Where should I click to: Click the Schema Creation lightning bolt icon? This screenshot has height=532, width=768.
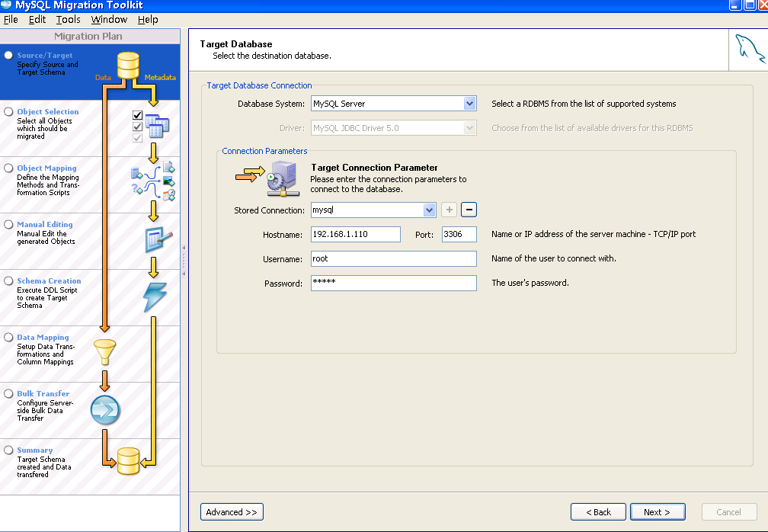155,296
